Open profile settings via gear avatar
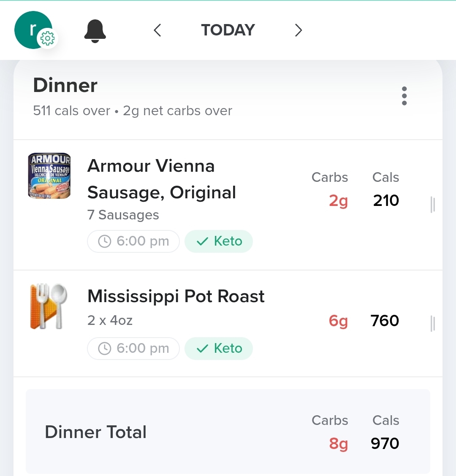456x476 pixels. click(46, 39)
